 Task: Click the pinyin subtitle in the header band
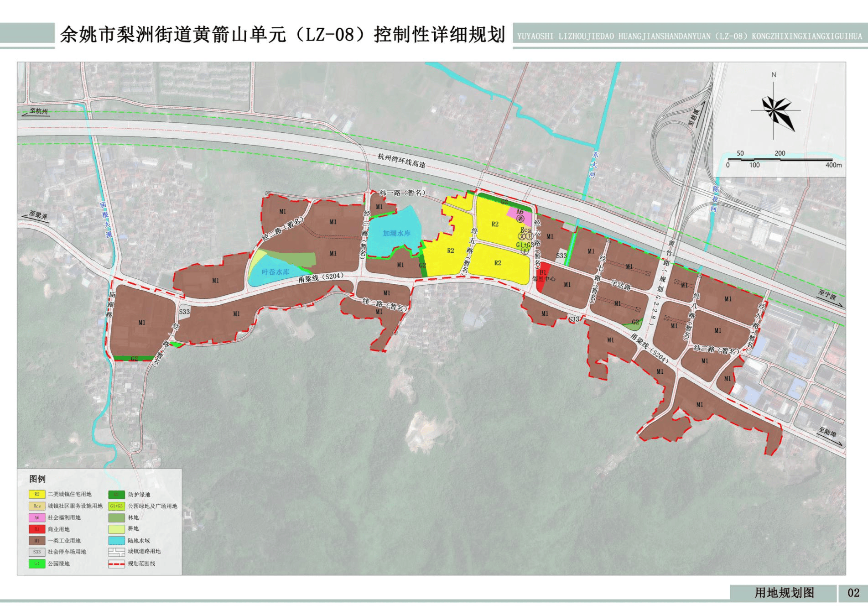(x=690, y=37)
